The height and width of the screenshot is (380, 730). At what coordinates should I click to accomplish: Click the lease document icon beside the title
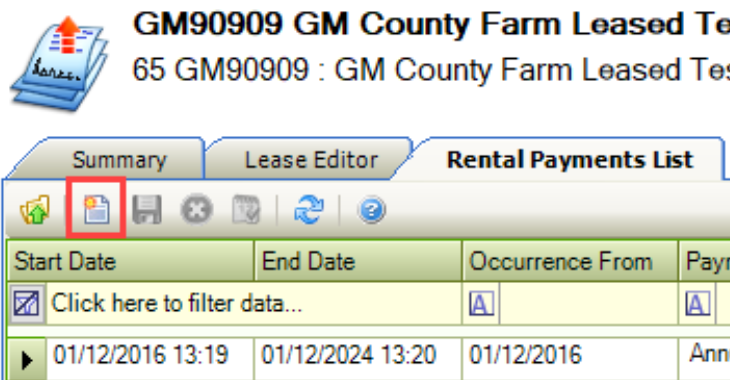pyautogui.click(x=60, y=63)
